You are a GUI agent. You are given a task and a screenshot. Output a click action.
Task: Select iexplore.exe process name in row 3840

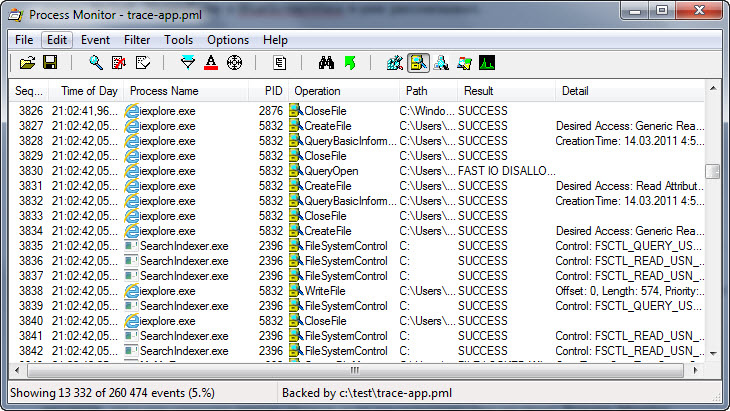167,321
